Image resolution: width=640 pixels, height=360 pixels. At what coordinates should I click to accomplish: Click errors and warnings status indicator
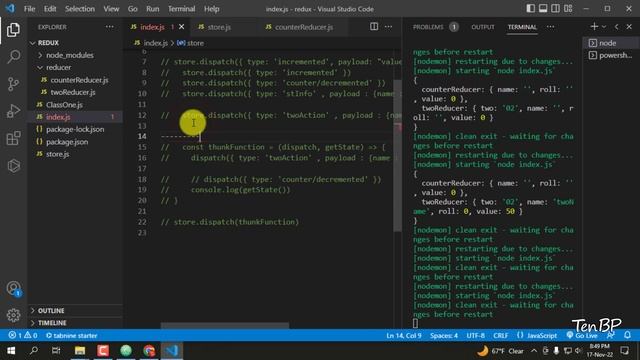(22, 336)
